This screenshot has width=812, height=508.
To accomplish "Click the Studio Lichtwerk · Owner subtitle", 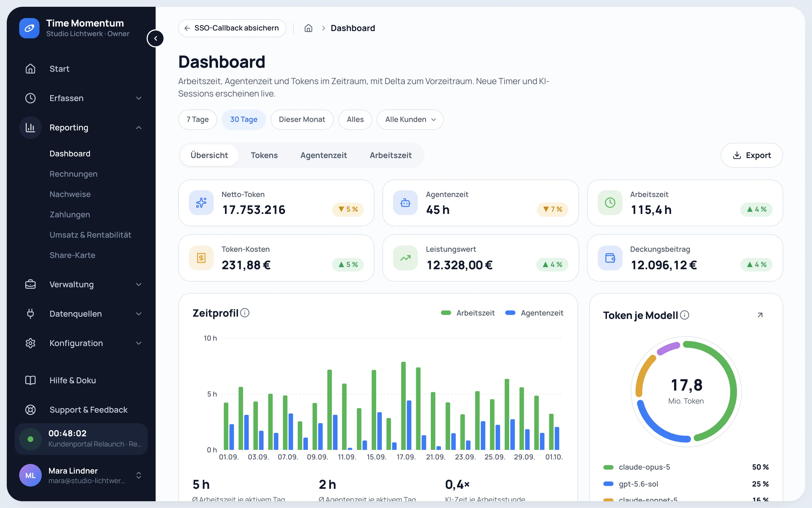I will 88,34.
